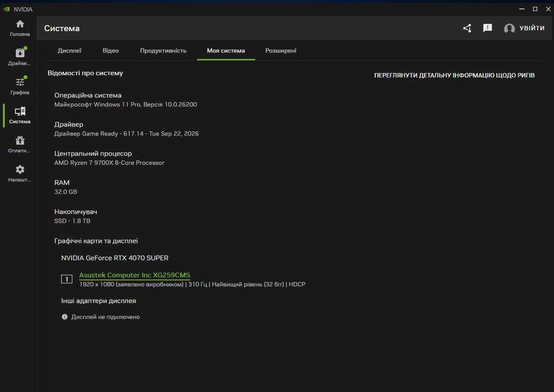This screenshot has width=554, height=392.
Task: Click the share icon in header
Action: (x=467, y=28)
